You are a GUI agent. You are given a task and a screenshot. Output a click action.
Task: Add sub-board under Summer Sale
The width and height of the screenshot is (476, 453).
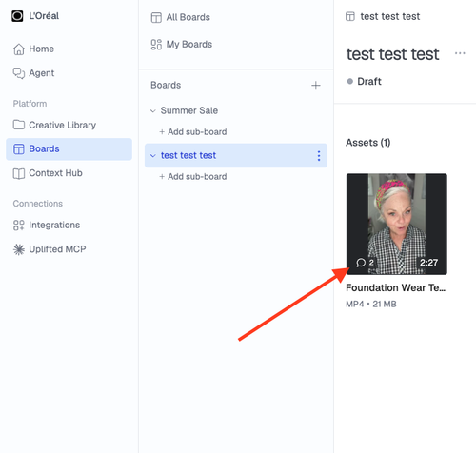pos(193,132)
